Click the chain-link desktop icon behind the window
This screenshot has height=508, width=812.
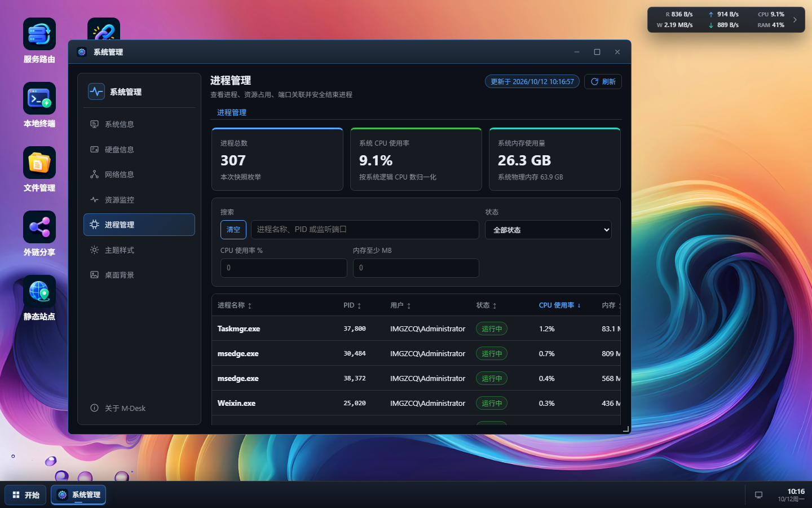(104, 29)
